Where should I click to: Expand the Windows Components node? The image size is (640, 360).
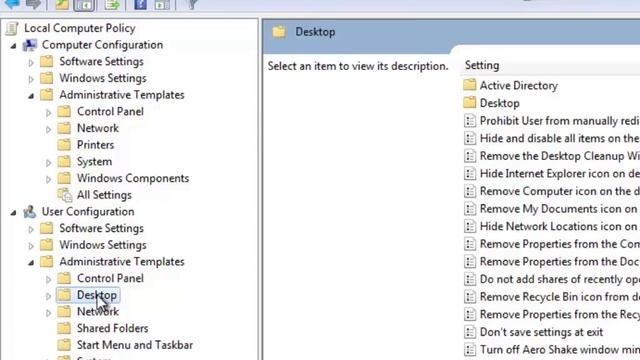coord(49,179)
